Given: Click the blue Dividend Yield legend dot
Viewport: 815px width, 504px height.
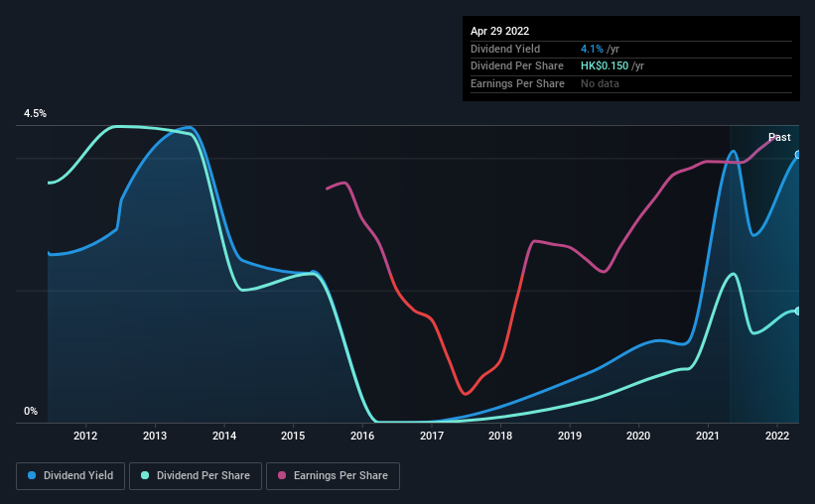Looking at the screenshot, I should point(32,475).
